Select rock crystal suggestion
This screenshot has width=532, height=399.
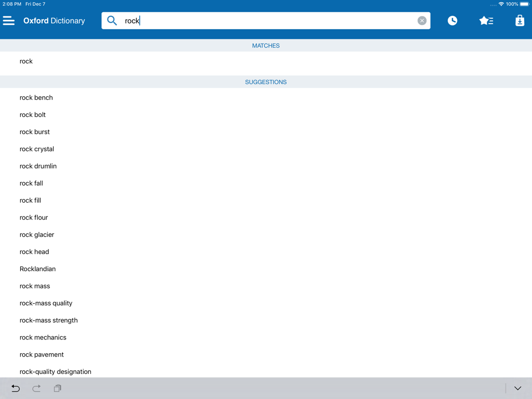coord(266,149)
